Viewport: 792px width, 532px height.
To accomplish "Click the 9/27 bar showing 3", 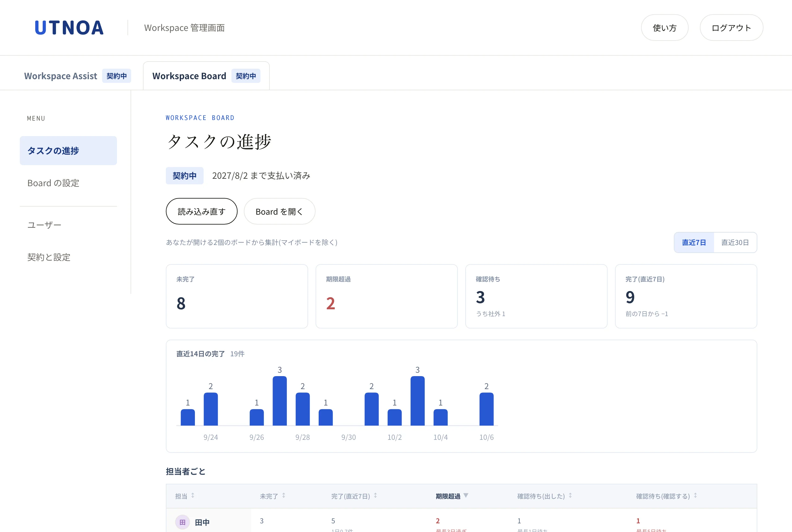I will point(280,401).
